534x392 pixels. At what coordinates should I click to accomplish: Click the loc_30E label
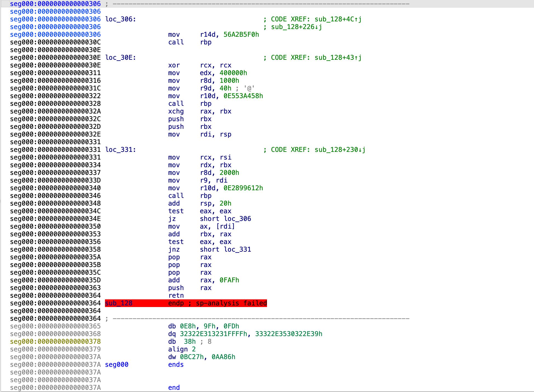click(120, 58)
